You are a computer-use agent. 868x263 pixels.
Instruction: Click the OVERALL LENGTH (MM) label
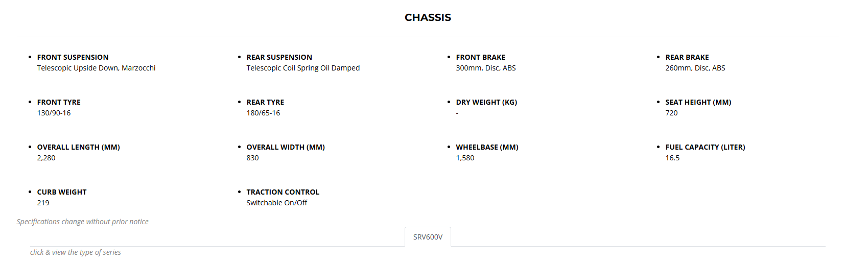pyautogui.click(x=78, y=147)
